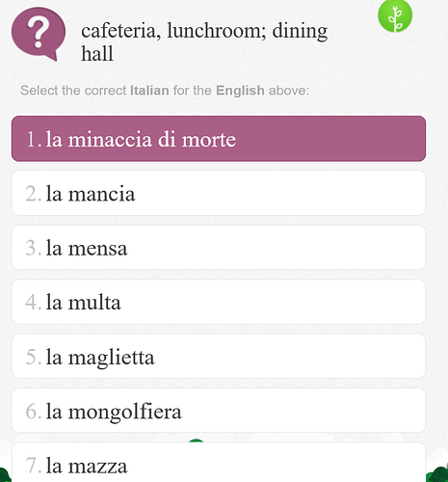Select la mongolfiera from the list
448x482 pixels.
(219, 411)
